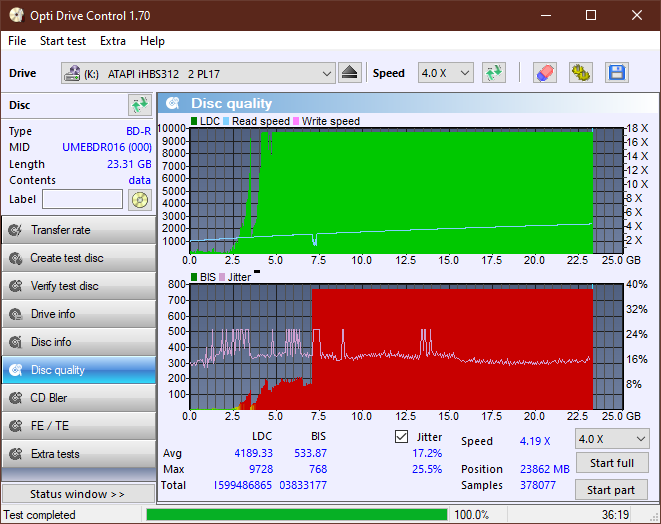Open the Create test disc section
The image size is (661, 524).
79,258
